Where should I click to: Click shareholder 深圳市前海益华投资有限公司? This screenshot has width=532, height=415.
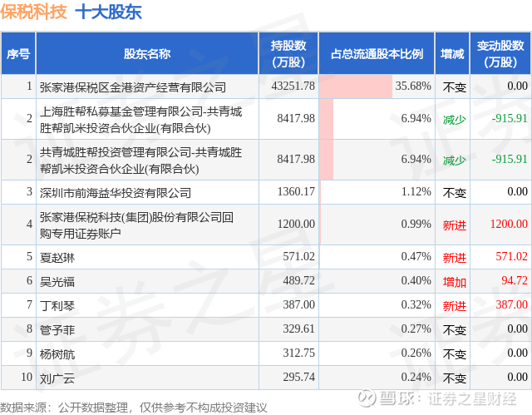click(x=116, y=193)
